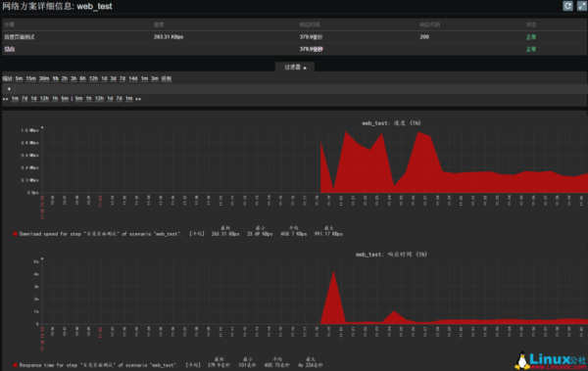Image resolution: width=588 pixels, height=371 pixels.
Task: Click the page title 网络方案详细信息: web_test
Action: pyautogui.click(x=57, y=7)
